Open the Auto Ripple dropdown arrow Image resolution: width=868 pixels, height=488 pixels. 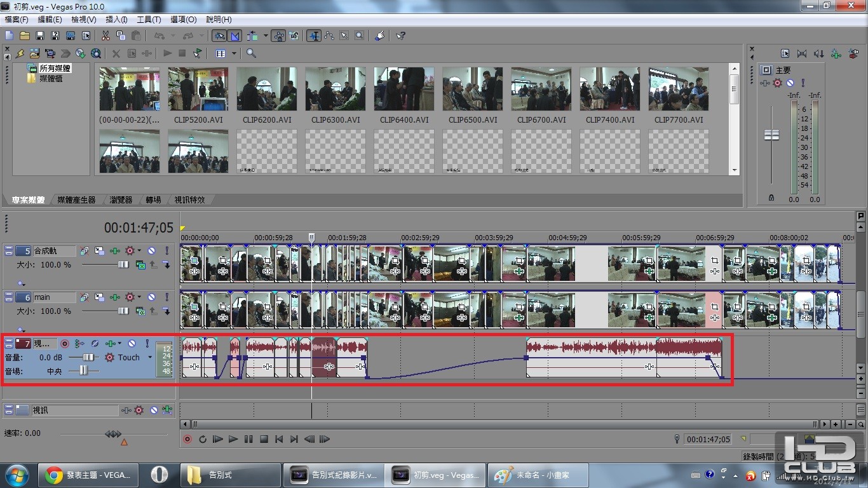pyautogui.click(x=264, y=36)
